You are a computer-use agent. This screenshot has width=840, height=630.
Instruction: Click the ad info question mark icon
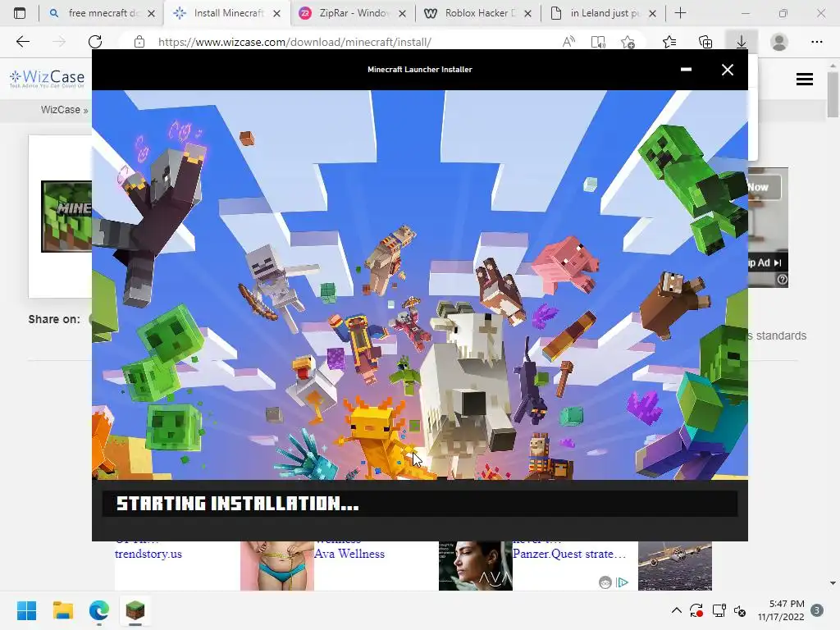coord(782,280)
